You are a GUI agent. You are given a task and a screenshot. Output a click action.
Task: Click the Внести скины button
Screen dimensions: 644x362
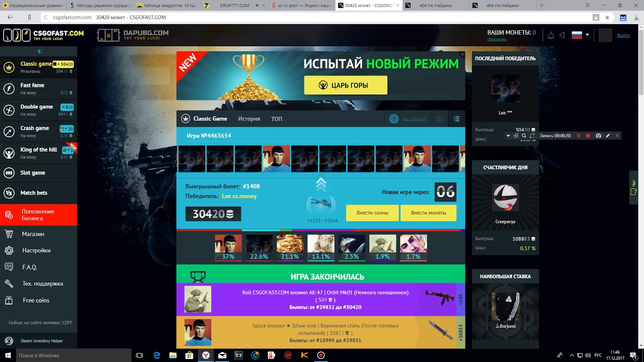tap(372, 213)
